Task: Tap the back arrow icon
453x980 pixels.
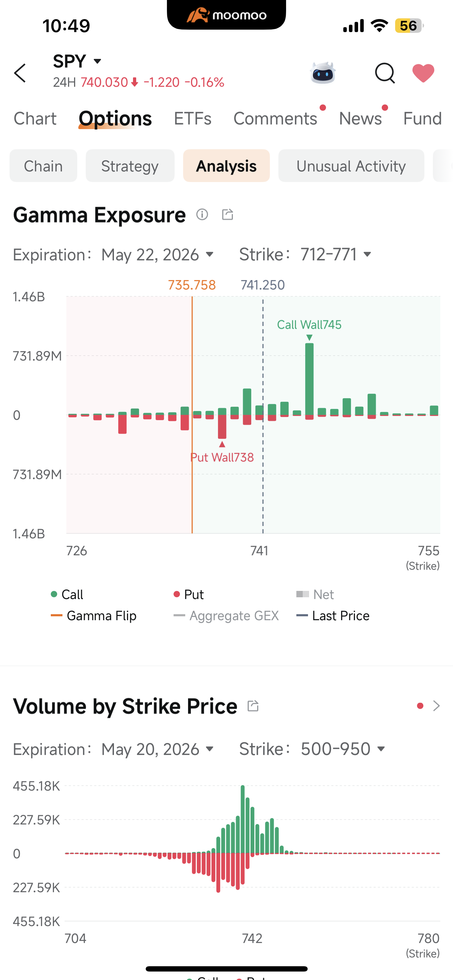Action: (20, 73)
